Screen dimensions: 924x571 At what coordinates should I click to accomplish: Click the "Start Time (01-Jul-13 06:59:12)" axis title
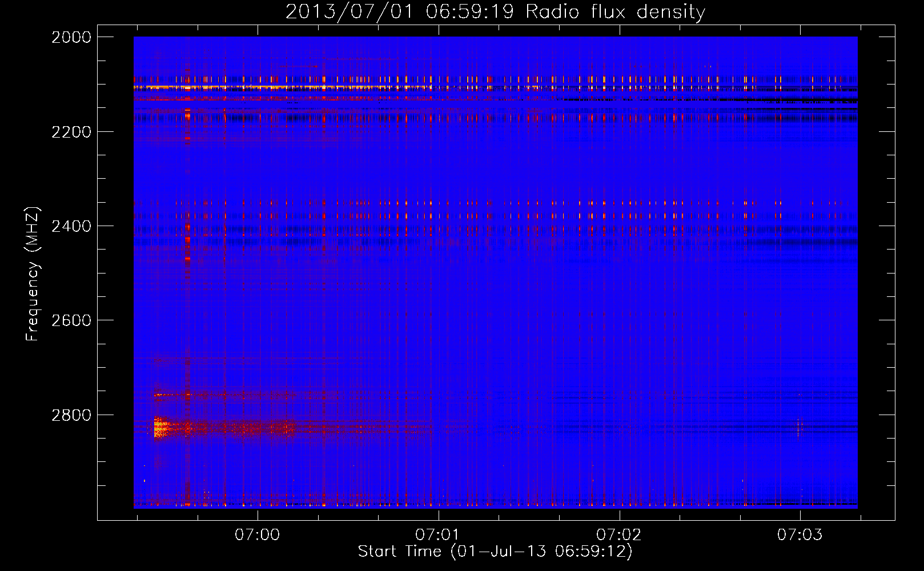click(x=495, y=552)
